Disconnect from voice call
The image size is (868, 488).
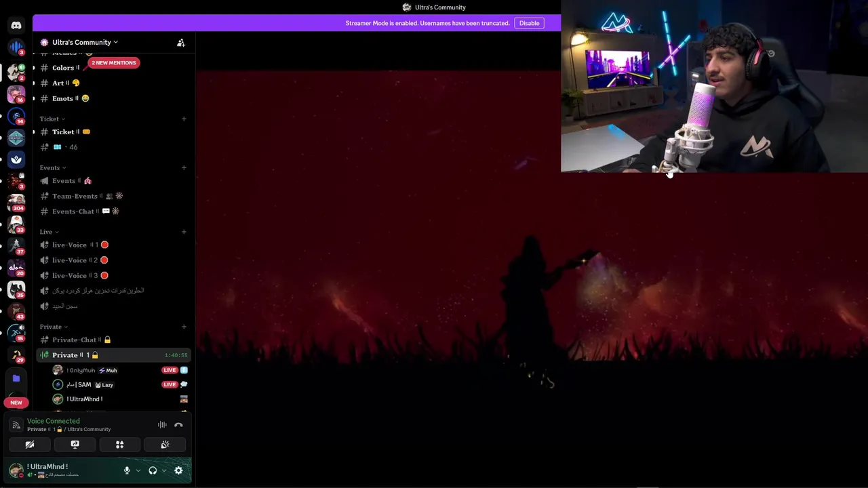(178, 425)
